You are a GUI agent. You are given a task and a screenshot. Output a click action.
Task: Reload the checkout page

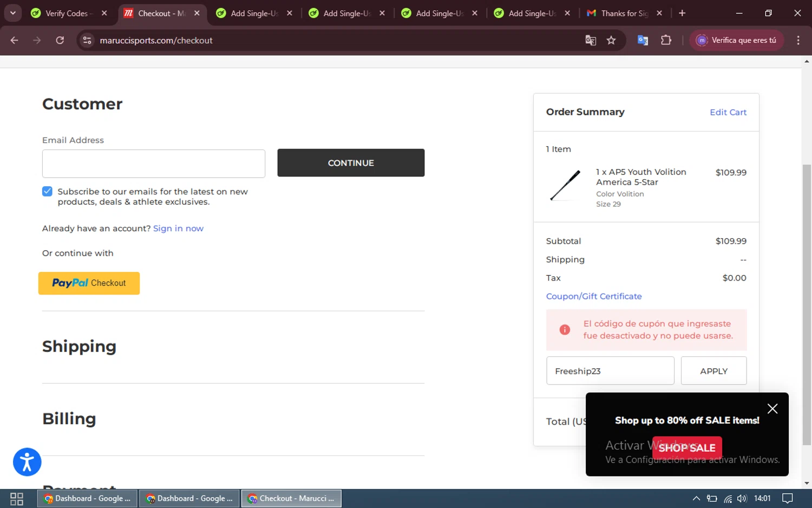click(60, 40)
